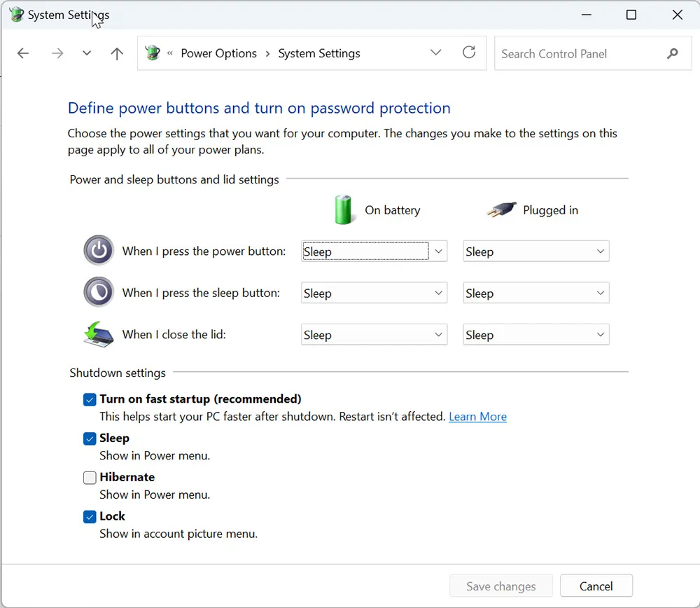Click the laptop lid icon
The height and width of the screenshot is (608, 700).
pos(98,334)
